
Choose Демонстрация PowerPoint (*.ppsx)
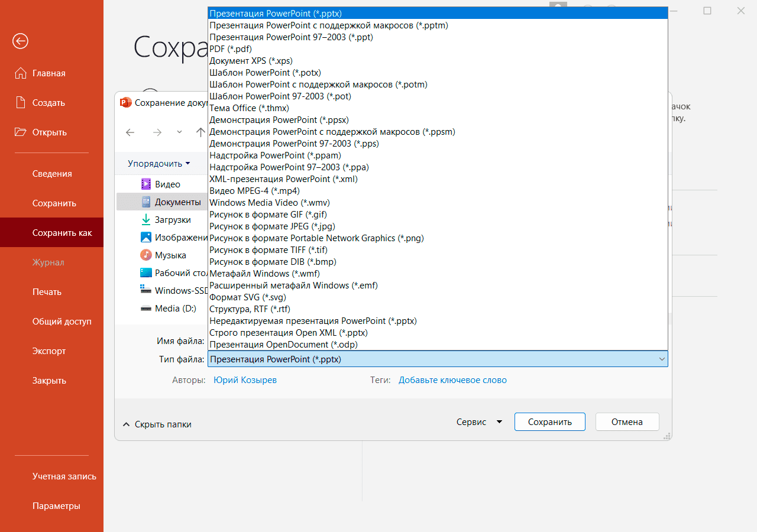(x=438, y=120)
